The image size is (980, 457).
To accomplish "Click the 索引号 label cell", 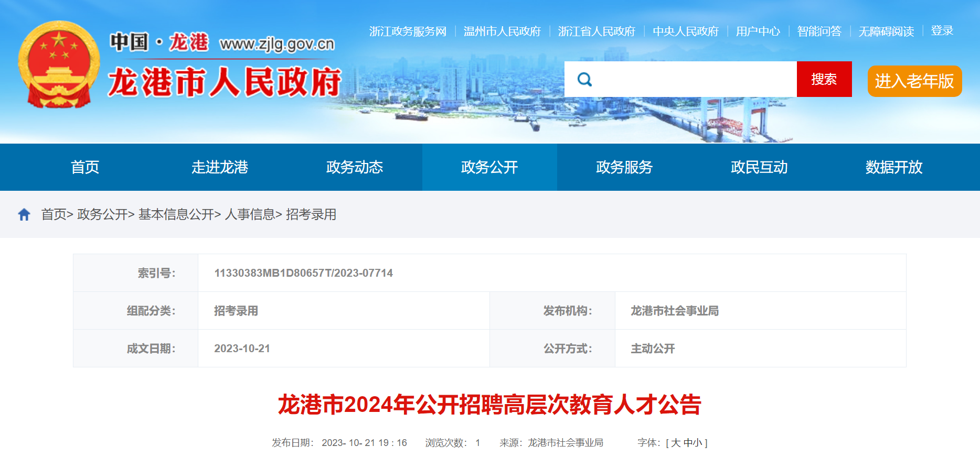I will tap(135, 273).
